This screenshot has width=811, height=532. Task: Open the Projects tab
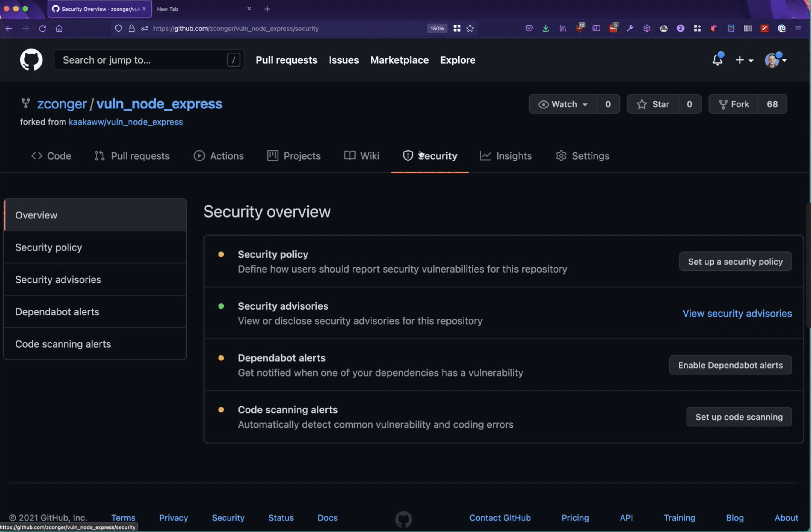294,156
